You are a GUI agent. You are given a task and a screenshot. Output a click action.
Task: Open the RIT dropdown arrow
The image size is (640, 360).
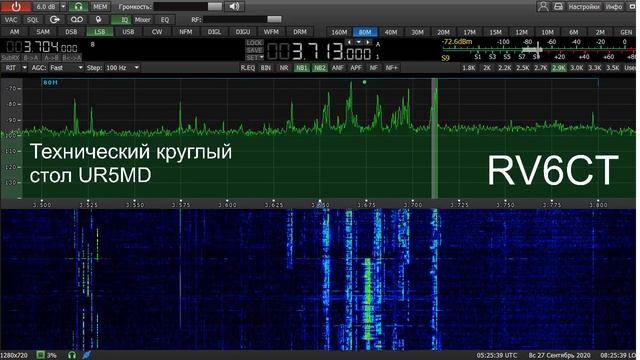click(x=24, y=68)
